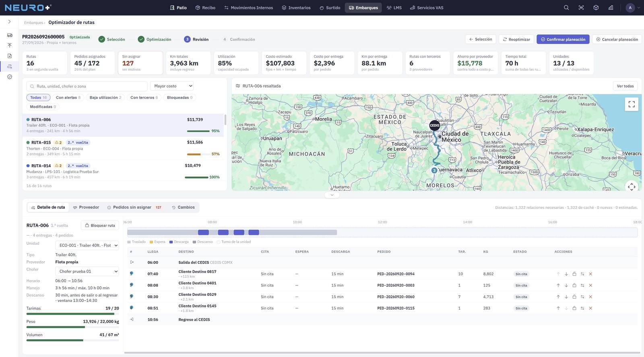Open the Recibo menu
The image size is (644, 357).
[x=205, y=8]
